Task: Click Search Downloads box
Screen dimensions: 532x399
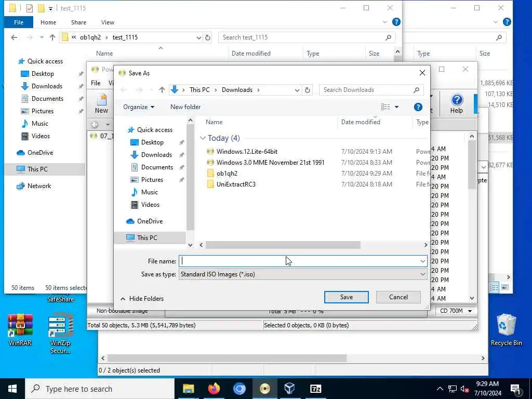Action: coord(371,90)
